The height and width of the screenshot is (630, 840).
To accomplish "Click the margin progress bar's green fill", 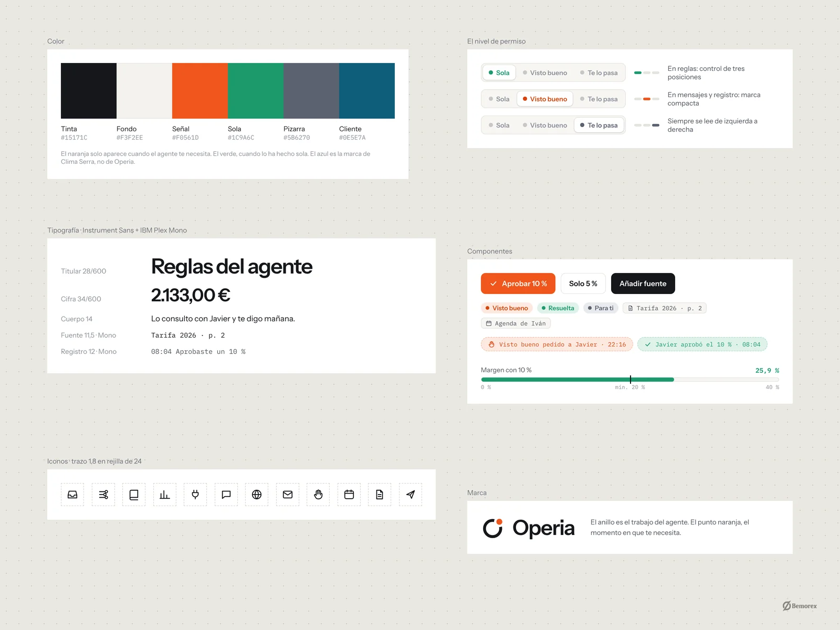I will point(577,380).
